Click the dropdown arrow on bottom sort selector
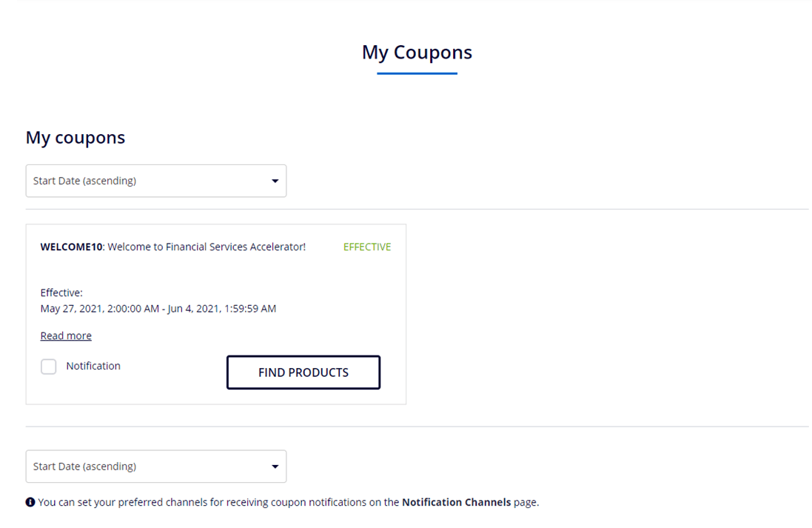This screenshot has height=528, width=812. coord(275,467)
